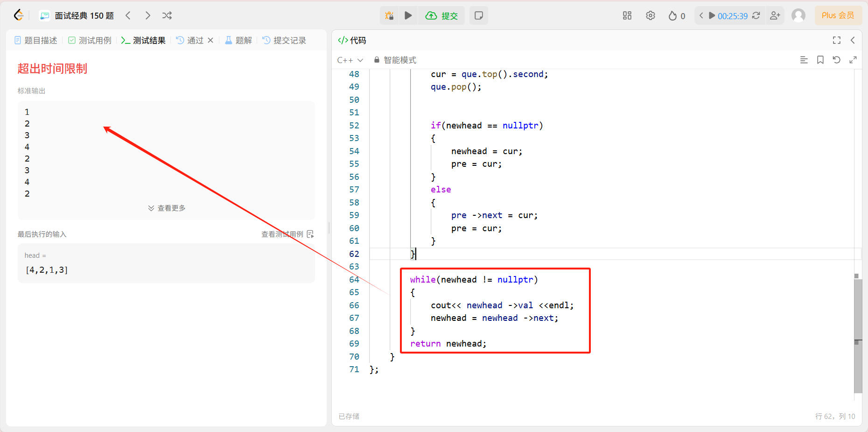Viewport: 868px width, 432px height.
Task: Switch to the 题目描述 tab
Action: click(36, 40)
